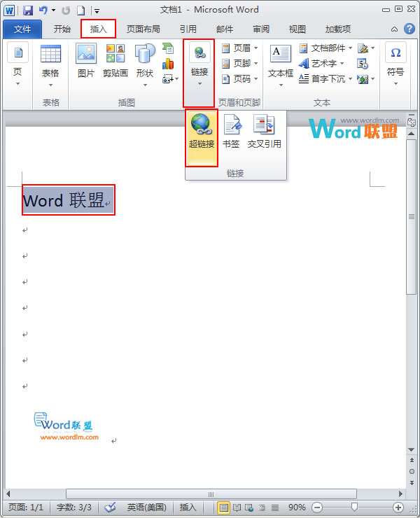Undo the last action

click(43, 10)
